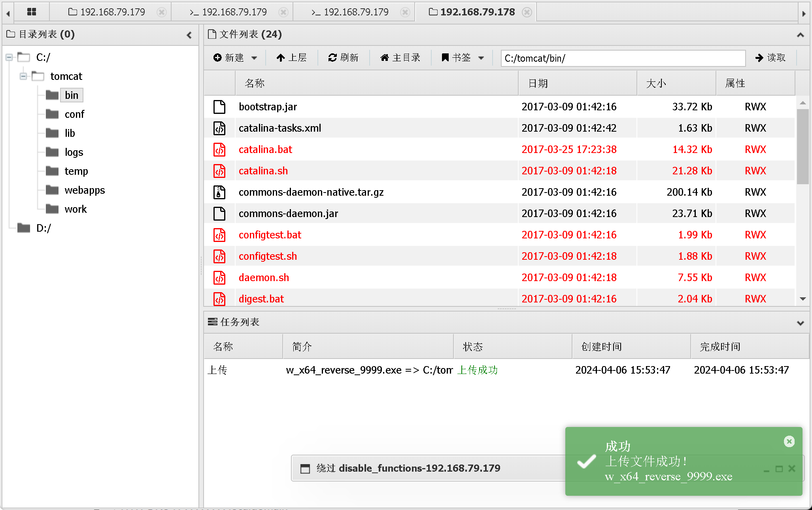
Task: Open the bookmarks (书签) dropdown
Action: click(x=481, y=58)
